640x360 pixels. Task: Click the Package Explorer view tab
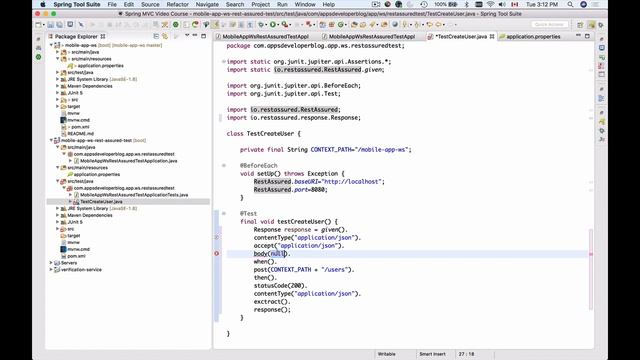pos(76,36)
